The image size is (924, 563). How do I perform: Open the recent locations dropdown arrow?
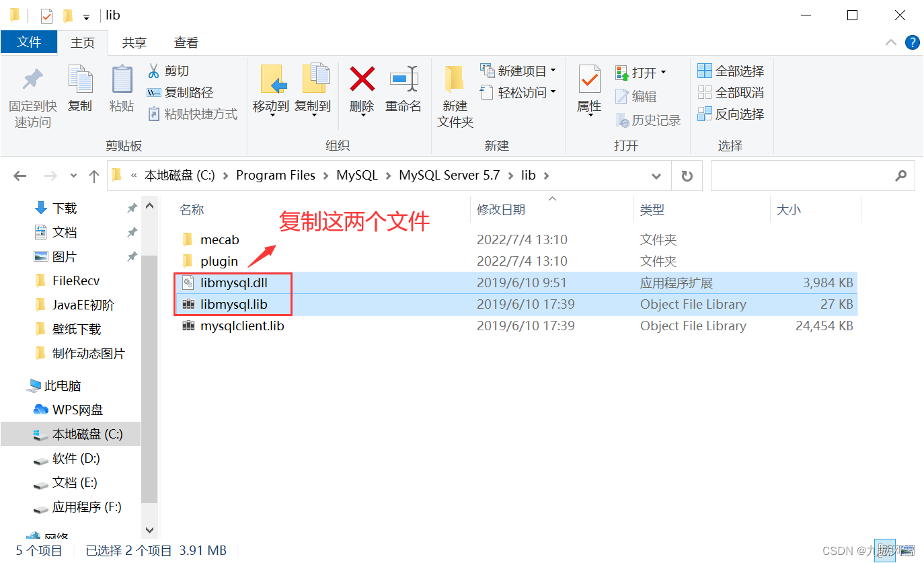tap(73, 176)
